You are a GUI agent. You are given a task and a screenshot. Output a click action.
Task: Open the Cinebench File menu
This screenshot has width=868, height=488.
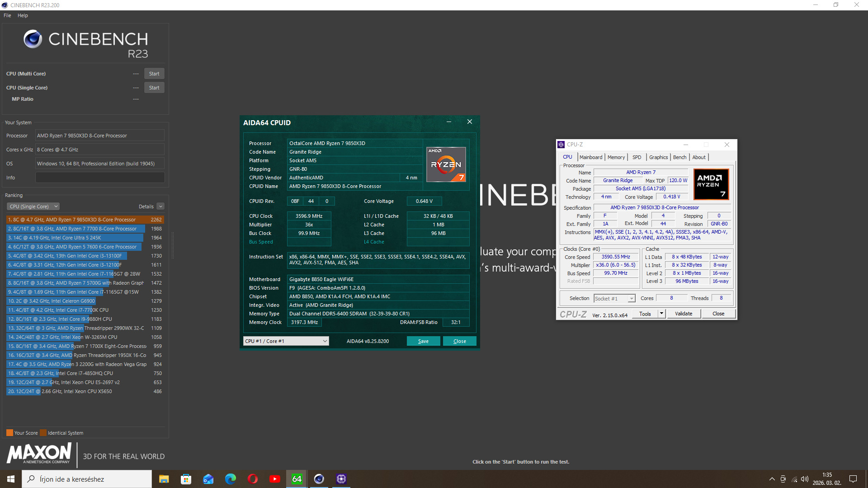7,15
